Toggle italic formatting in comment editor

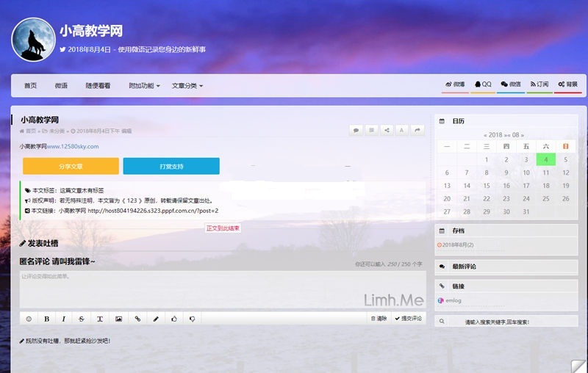64,319
